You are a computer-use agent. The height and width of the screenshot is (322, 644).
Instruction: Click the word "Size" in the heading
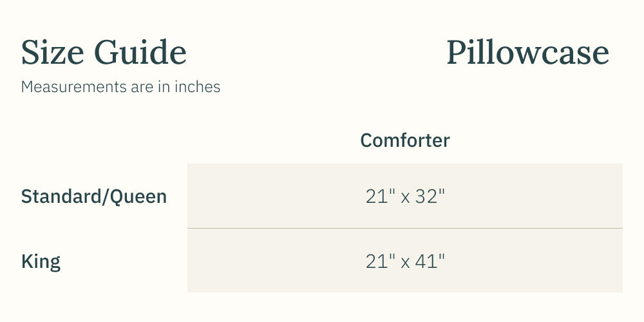(x=52, y=53)
